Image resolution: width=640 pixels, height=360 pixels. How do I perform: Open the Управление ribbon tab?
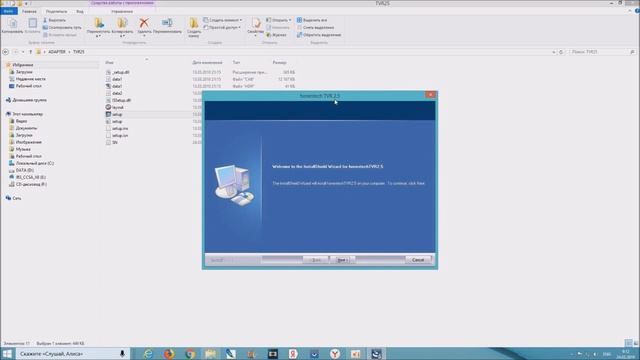(x=122, y=11)
